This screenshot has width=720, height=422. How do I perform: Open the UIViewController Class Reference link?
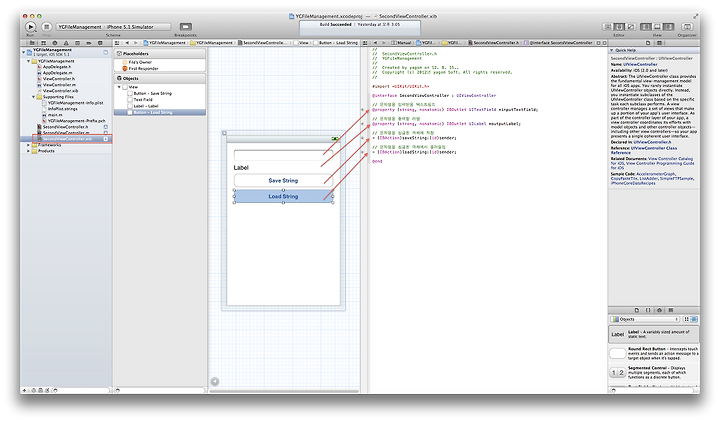pos(653,148)
